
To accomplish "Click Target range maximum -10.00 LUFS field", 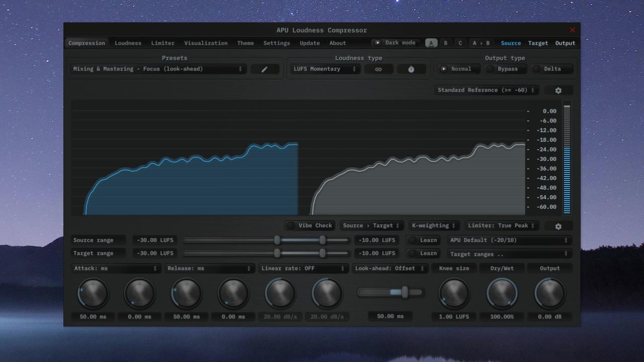I will tap(377, 253).
